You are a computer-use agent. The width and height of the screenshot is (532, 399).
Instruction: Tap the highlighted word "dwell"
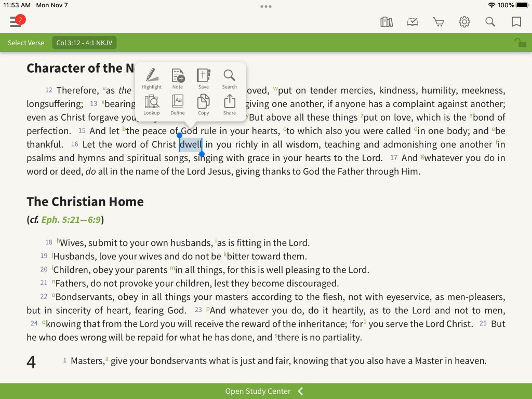(x=191, y=144)
